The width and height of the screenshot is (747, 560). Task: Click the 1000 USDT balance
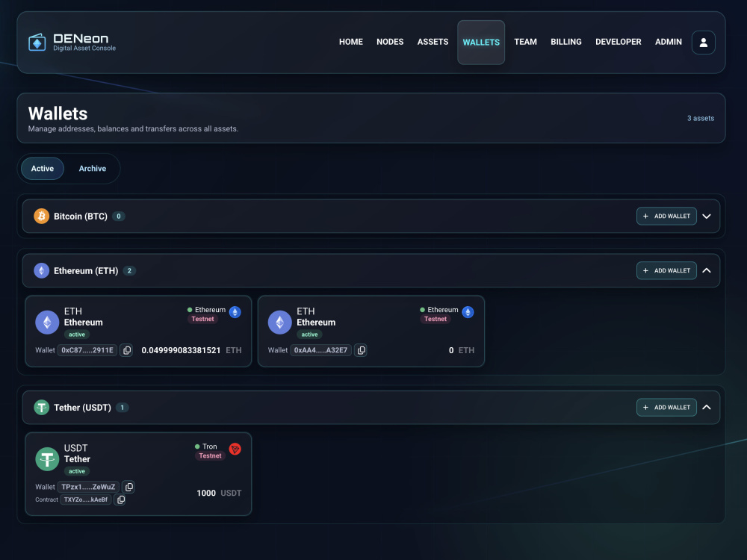[x=219, y=494]
